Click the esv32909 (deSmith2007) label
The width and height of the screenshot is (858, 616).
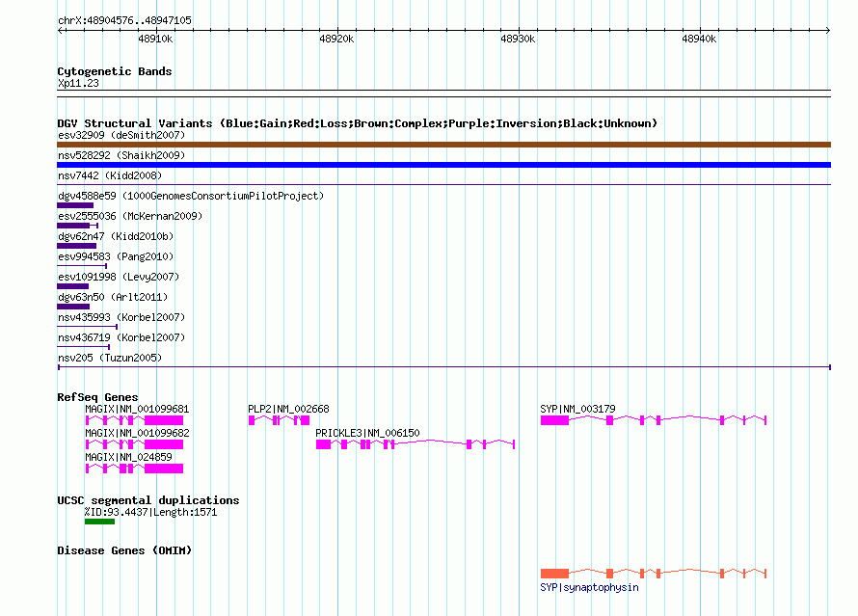(121, 135)
